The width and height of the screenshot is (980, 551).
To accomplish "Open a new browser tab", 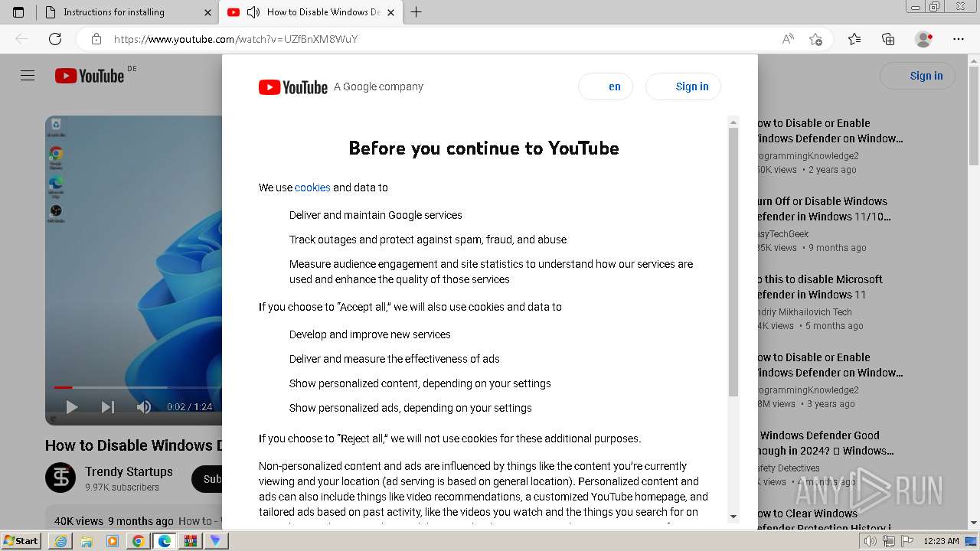I will (416, 12).
